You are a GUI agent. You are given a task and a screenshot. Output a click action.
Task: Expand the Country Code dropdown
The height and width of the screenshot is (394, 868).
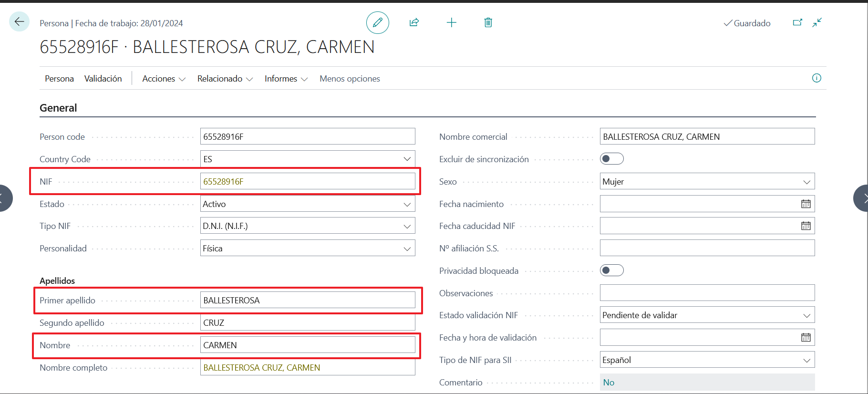[407, 159]
